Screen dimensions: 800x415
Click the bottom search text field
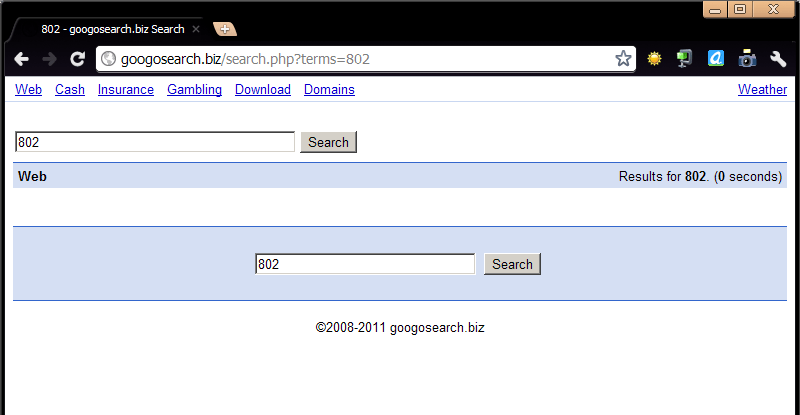[x=365, y=264]
